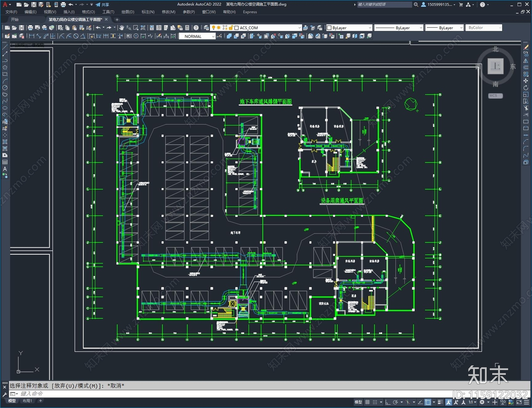Open the Layer Properties Manager icon
This screenshot has width=532, height=408.
click(x=206, y=28)
